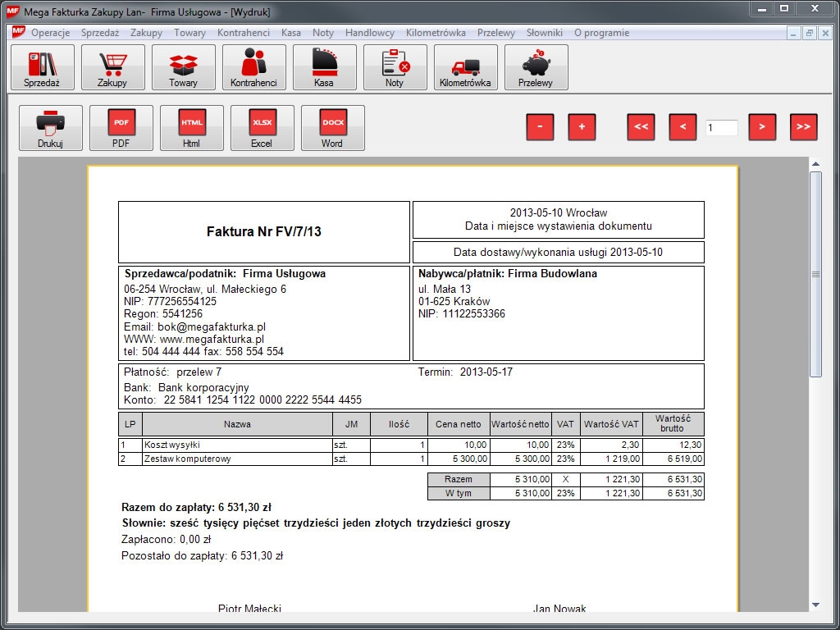The height and width of the screenshot is (630, 840).
Task: Print the invoice with Drukuj
Action: coord(51,128)
